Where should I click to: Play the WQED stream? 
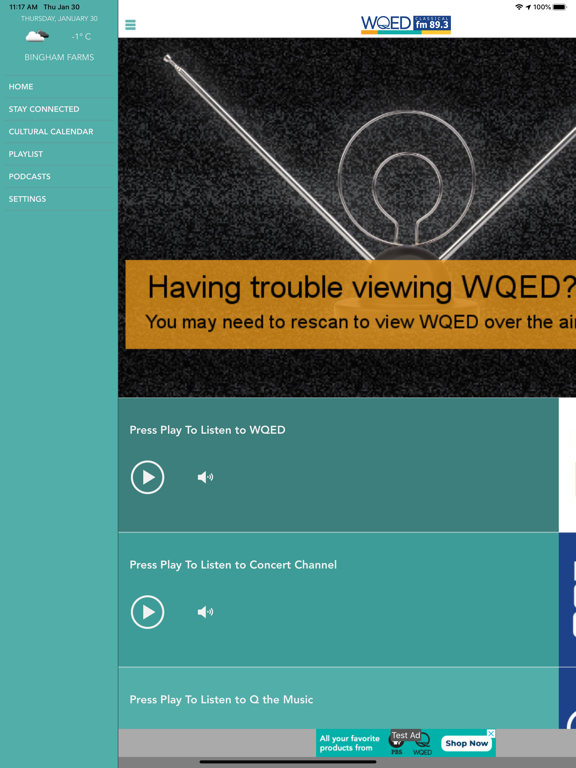[147, 477]
